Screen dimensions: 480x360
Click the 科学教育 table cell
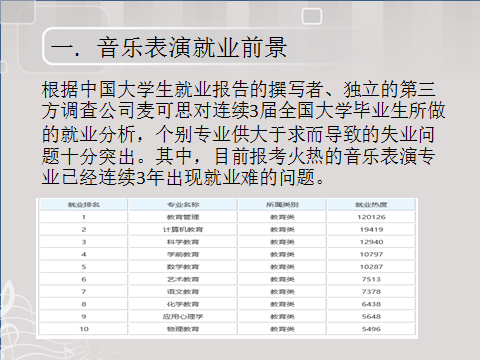point(183,242)
